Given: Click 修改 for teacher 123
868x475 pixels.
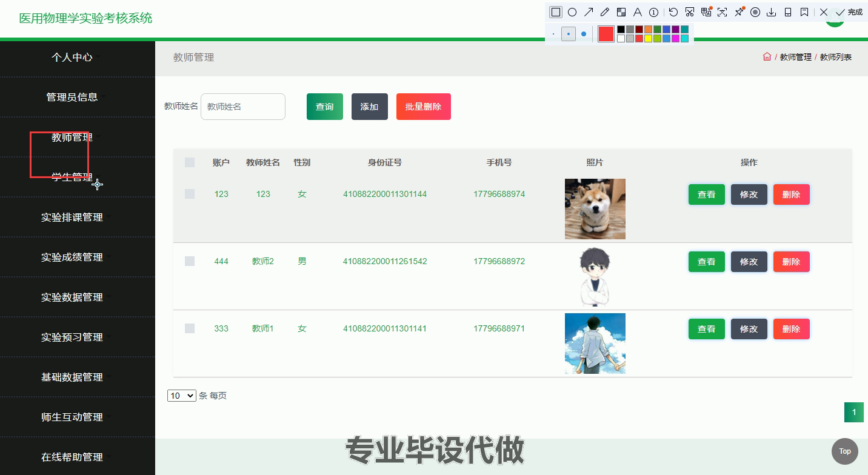Looking at the screenshot, I should click(749, 194).
